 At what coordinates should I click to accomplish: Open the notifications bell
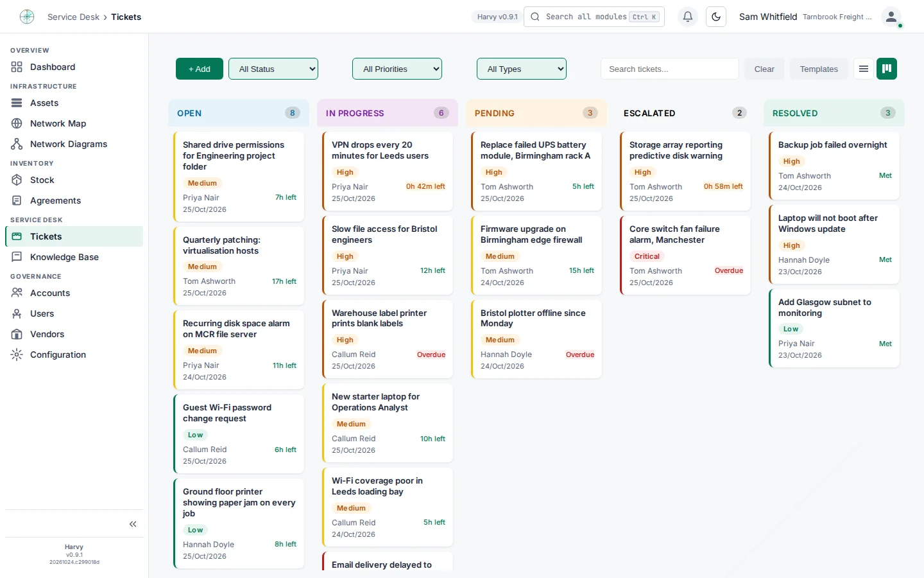click(x=688, y=17)
